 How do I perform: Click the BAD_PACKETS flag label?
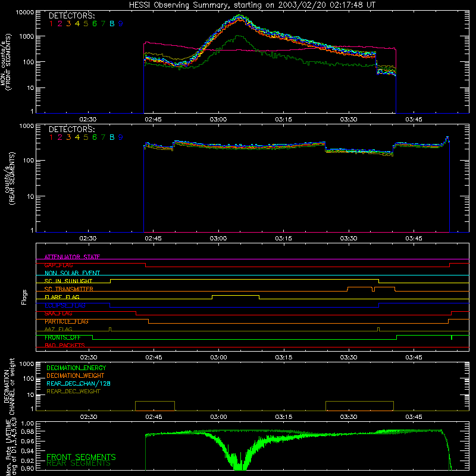point(65,346)
